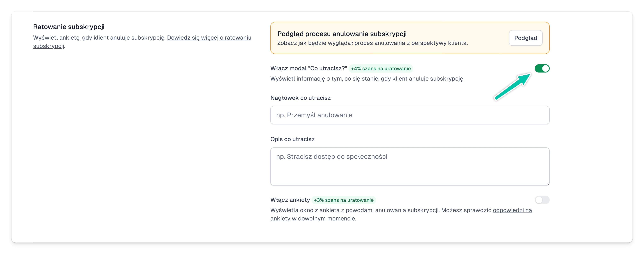Disable the 'Co utracisz?' modal toggle
Screen dimensions: 644x254
tap(542, 68)
